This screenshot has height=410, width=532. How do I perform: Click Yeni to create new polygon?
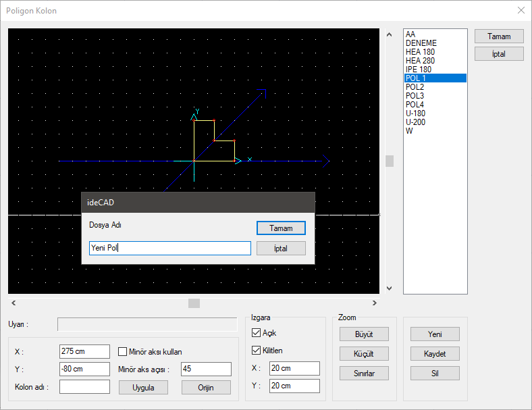tap(435, 334)
